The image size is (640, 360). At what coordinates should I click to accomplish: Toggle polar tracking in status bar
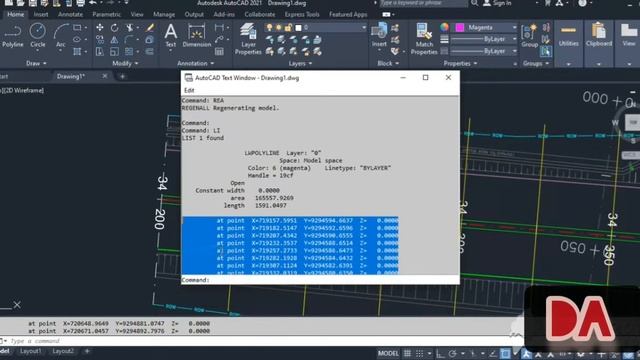(452, 353)
